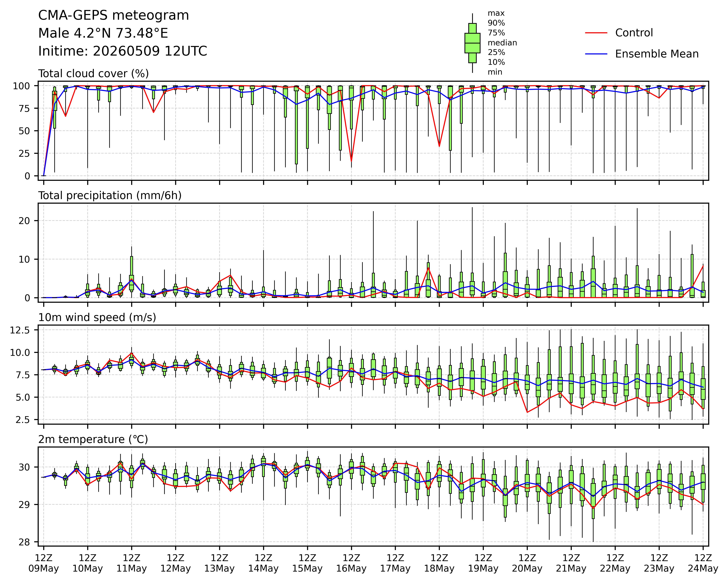This screenshot has width=728, height=583.
Task: Select the Control legend label
Action: click(634, 33)
